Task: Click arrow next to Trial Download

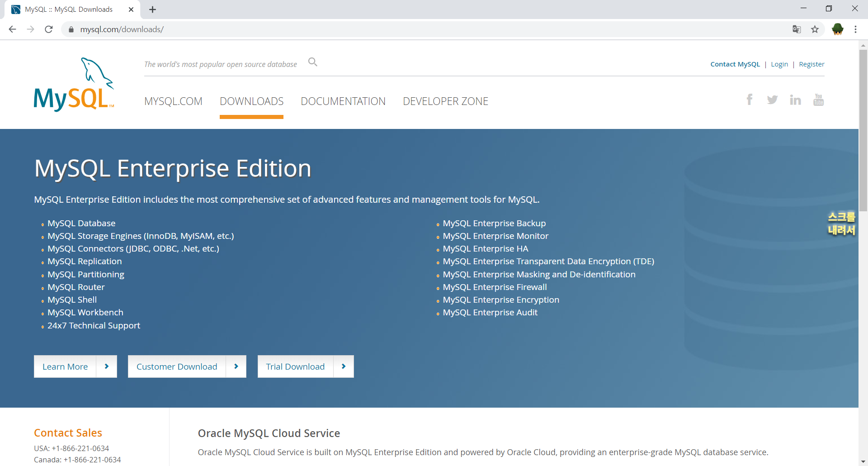Action: (x=344, y=366)
